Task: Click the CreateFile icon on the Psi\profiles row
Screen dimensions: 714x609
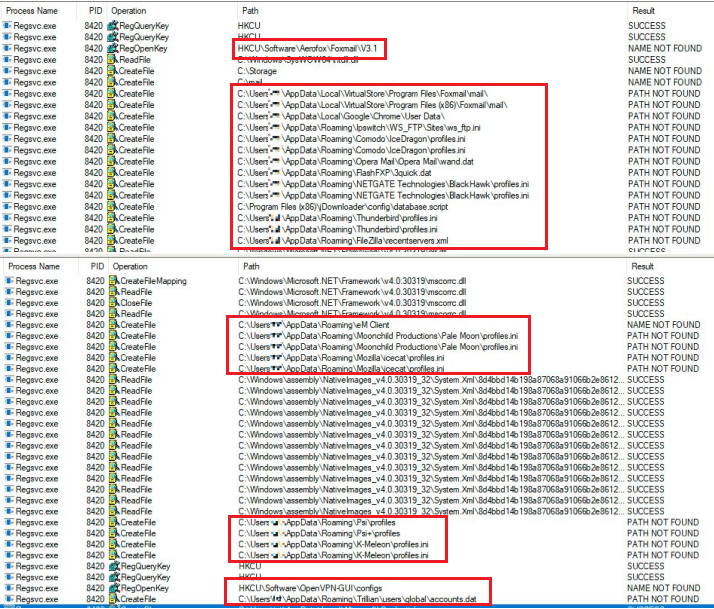Action: pyautogui.click(x=114, y=522)
